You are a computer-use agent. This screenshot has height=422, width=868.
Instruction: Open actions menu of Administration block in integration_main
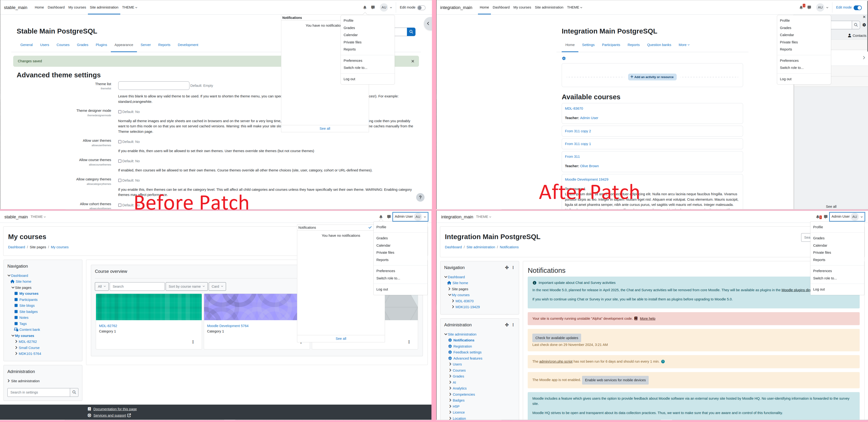(513, 325)
